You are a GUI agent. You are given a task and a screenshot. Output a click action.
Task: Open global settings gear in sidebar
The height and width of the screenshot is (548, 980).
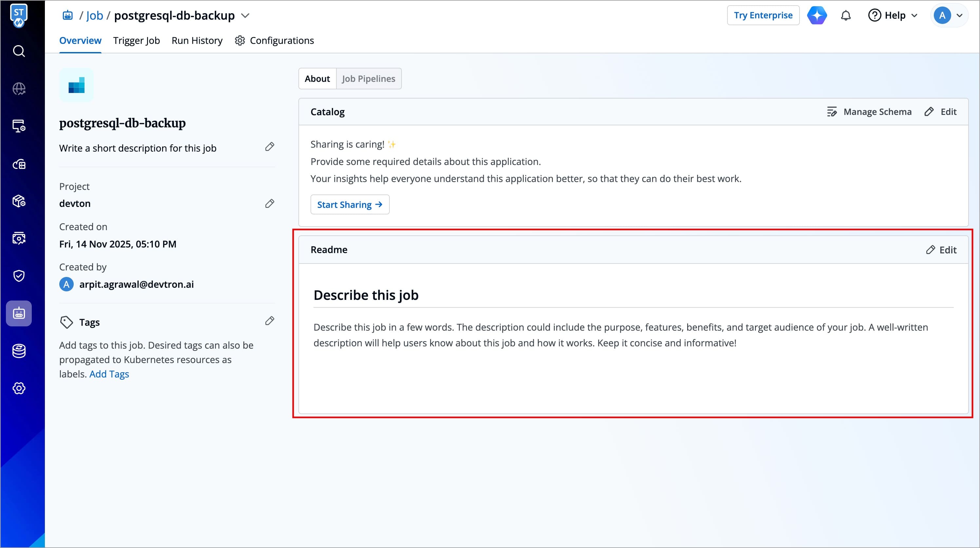[x=19, y=388]
